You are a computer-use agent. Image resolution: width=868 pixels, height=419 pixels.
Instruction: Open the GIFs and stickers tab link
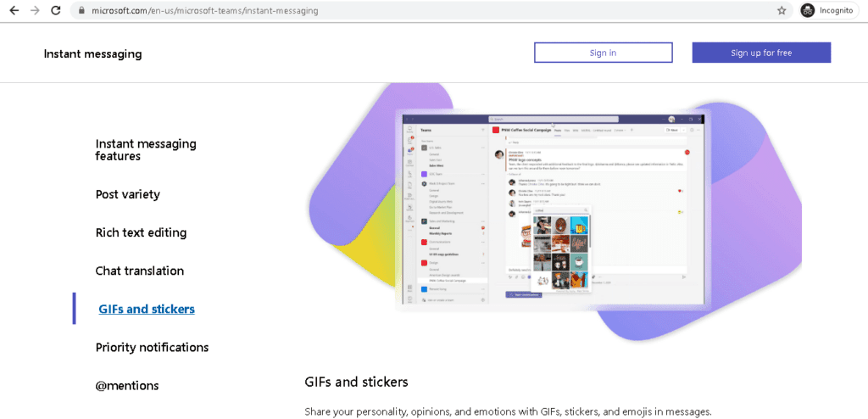point(147,310)
